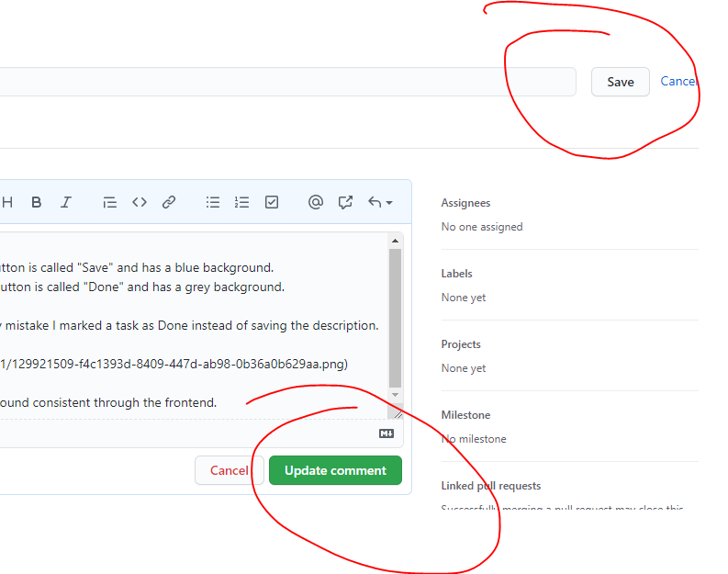Click the line mentioning "Done" grey background
Image resolution: width=728 pixels, height=574 pixels.
[141, 287]
